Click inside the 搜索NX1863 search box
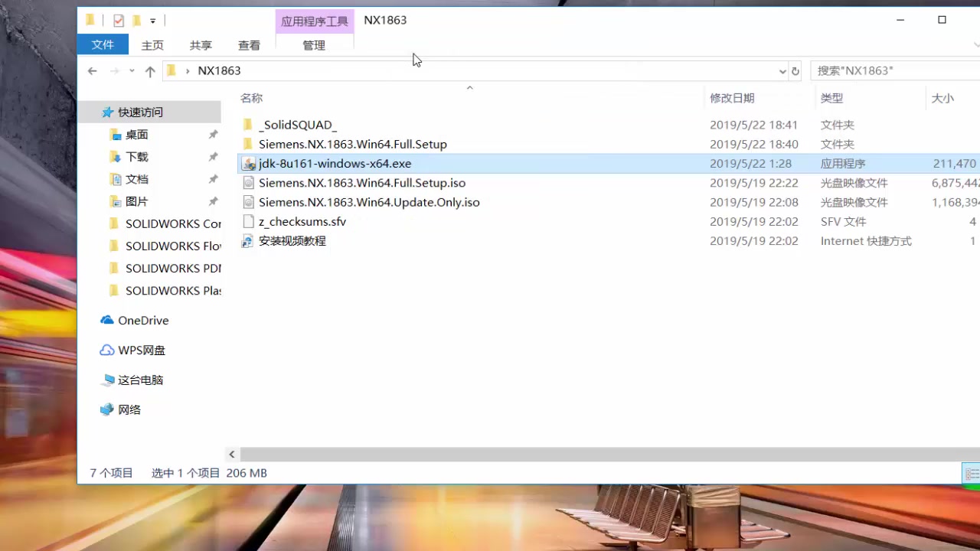This screenshot has height=551, width=980. tap(880, 70)
